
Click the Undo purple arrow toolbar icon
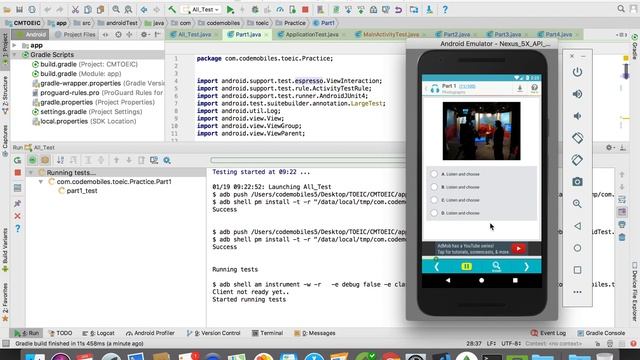click(398, 9)
